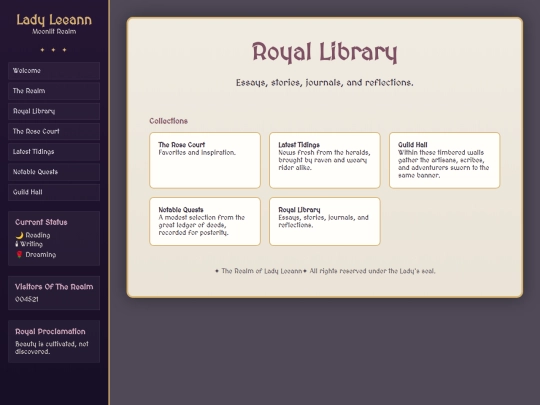Image resolution: width=540 pixels, height=405 pixels.
Task: Open the Notable Quests collection card
Action: point(205,221)
